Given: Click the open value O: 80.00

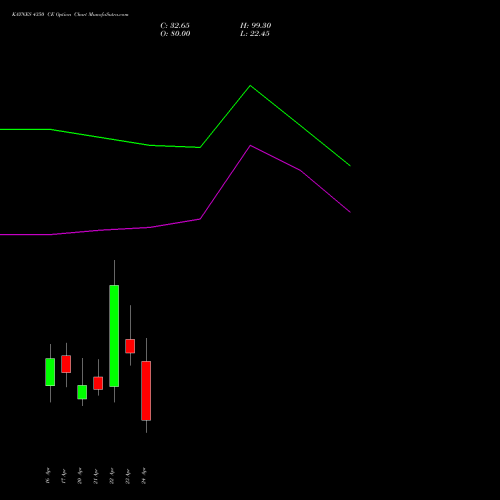Looking at the screenshot, I should click(x=175, y=34).
